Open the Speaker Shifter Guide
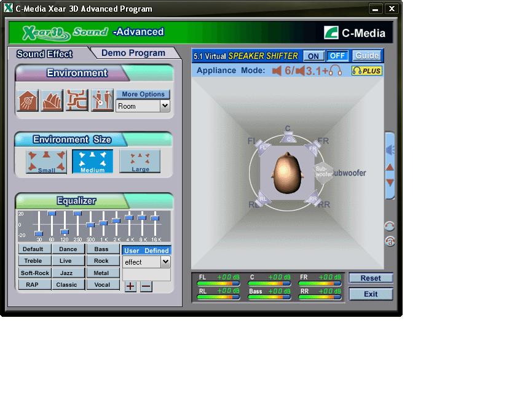The image size is (528, 420). (x=367, y=55)
